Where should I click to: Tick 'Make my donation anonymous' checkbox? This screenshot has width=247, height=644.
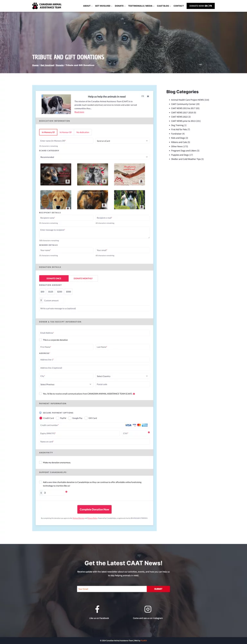(x=41, y=462)
